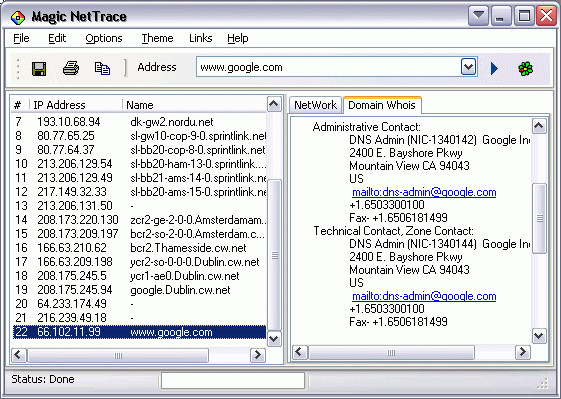561x399 pixels.
Task: Open the Options menu
Action: coord(104,38)
